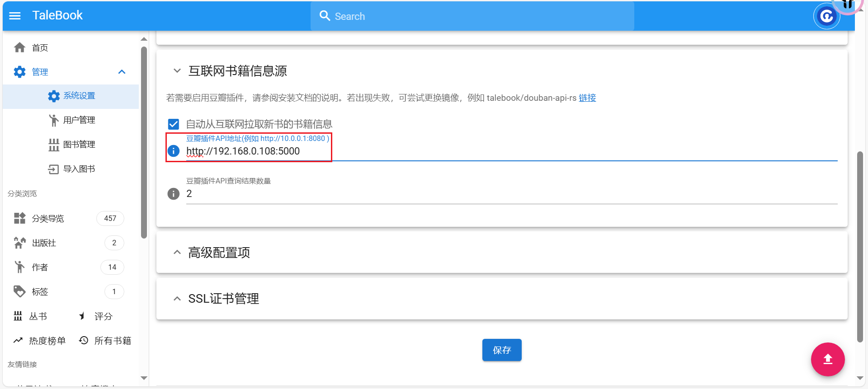Open the hamburger navigation menu
This screenshot has width=868, height=389.
tap(15, 16)
